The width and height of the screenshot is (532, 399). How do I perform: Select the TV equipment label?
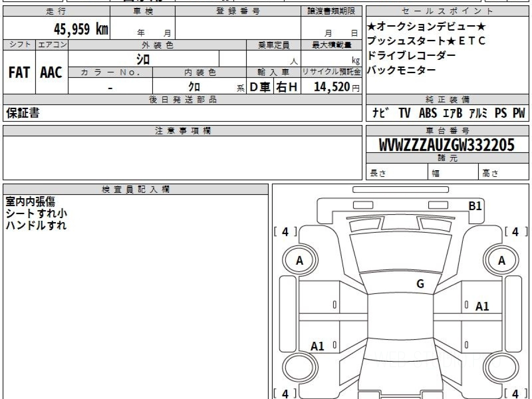click(404, 113)
